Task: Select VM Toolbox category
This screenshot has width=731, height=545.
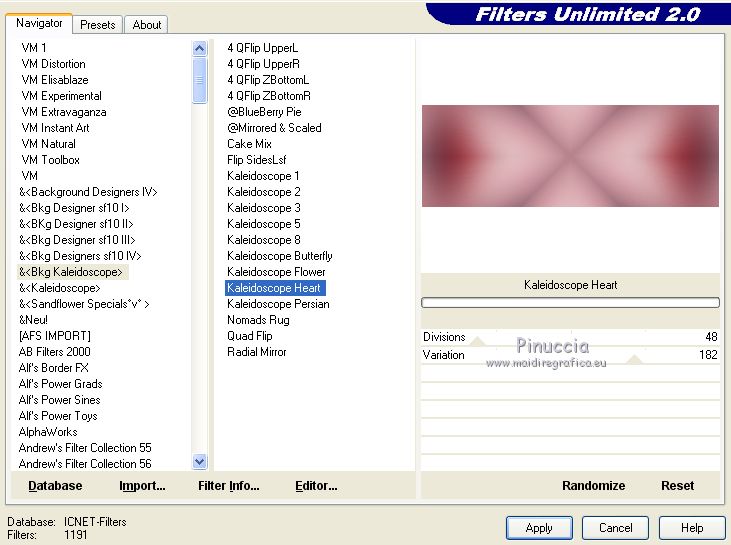Action: point(51,160)
